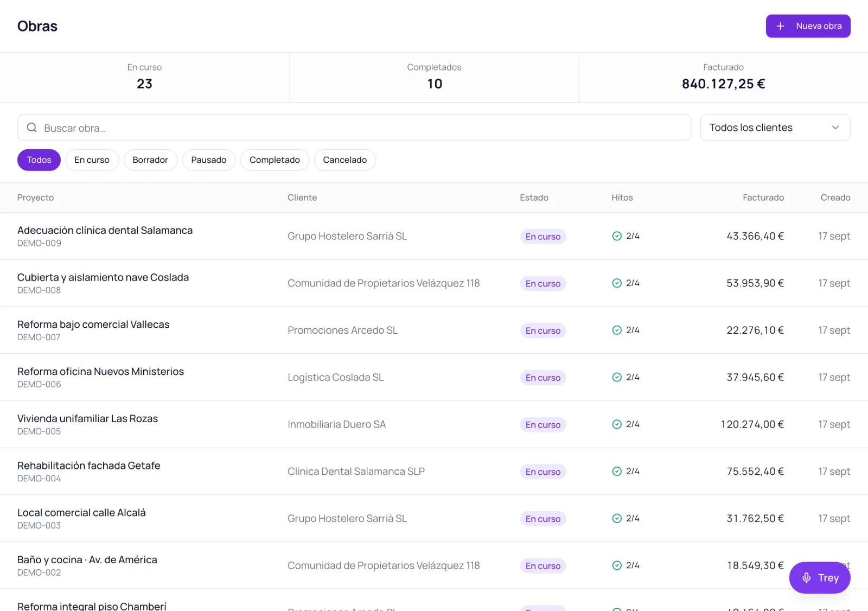Click En curso badge for DEMO-005
The image size is (868, 611).
coord(543,425)
